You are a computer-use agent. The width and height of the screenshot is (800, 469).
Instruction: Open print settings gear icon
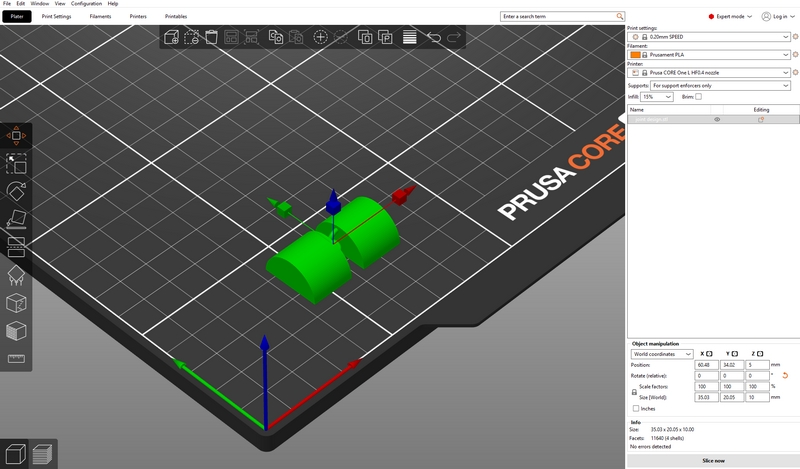click(795, 37)
